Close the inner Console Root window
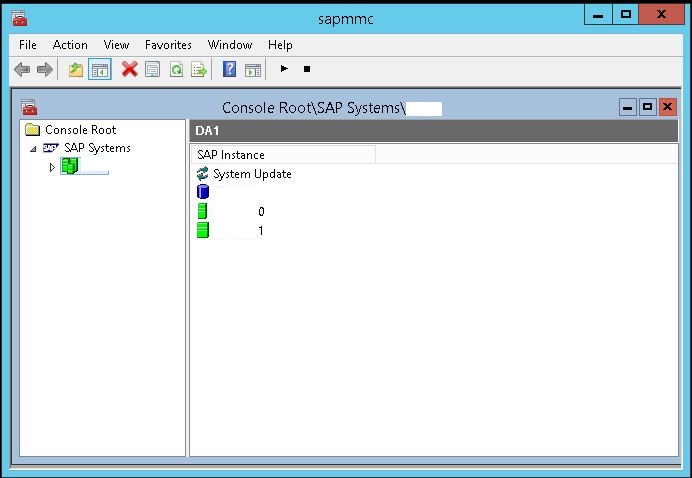Viewport: 692px width, 478px height. tap(668, 107)
